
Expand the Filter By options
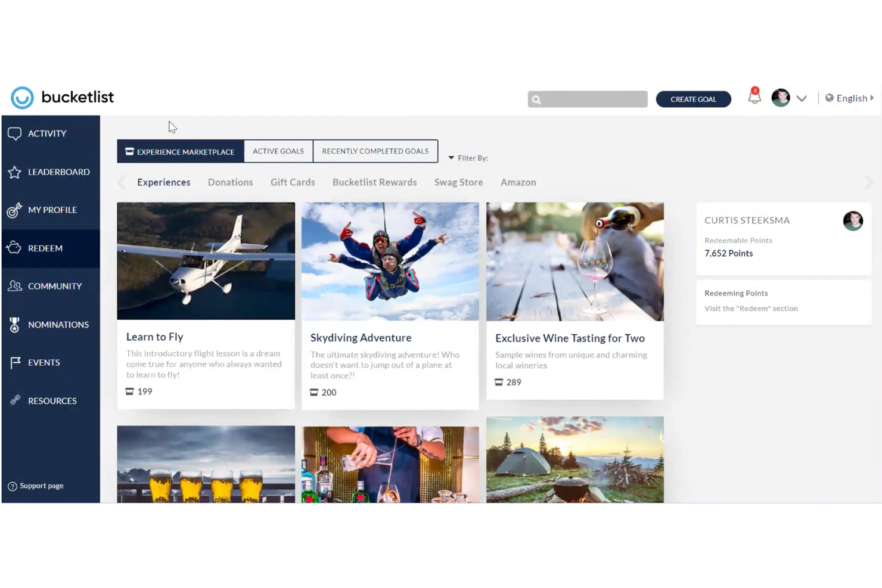pyautogui.click(x=468, y=157)
